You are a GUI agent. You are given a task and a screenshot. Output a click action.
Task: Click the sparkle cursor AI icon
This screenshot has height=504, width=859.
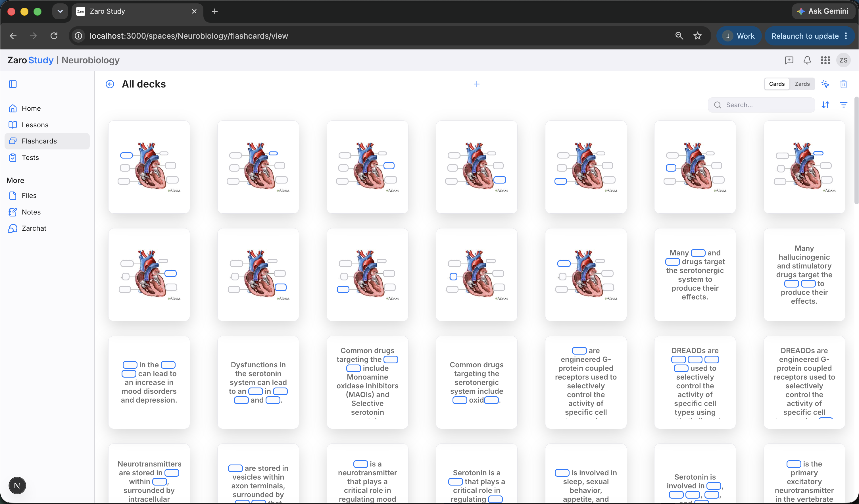(x=825, y=84)
